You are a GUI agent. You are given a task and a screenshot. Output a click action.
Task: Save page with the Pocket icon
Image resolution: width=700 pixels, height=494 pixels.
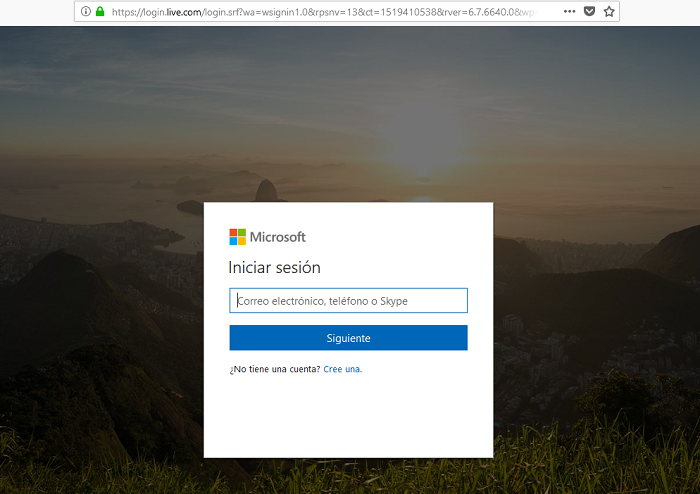click(x=590, y=12)
